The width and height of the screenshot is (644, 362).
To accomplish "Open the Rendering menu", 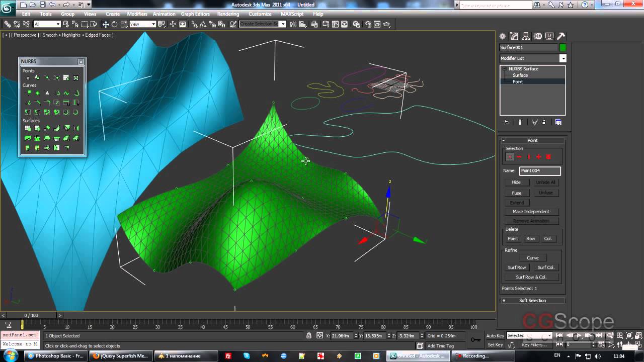I will tap(228, 14).
